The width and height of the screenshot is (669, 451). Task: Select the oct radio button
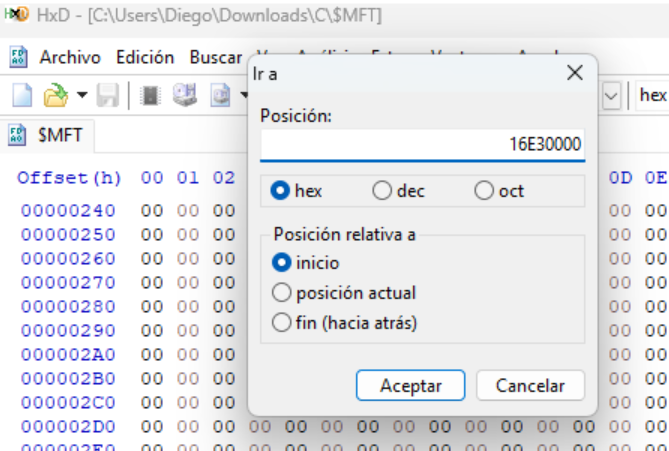pyautogui.click(x=484, y=190)
